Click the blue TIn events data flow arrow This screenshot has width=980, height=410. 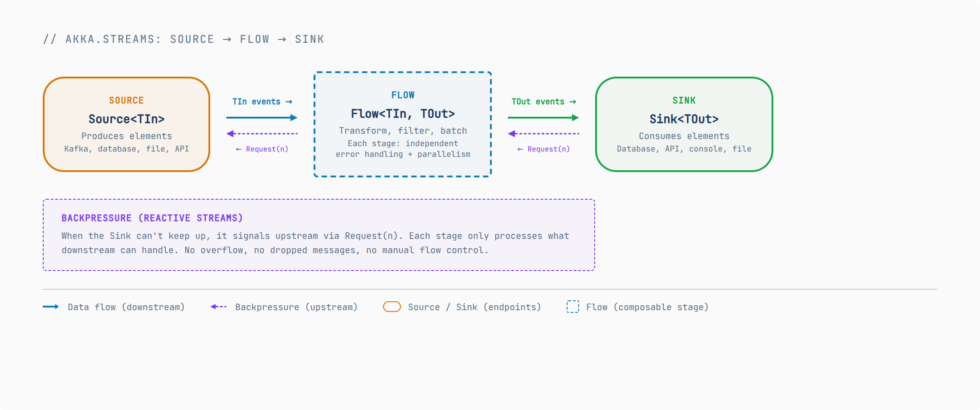[261, 118]
